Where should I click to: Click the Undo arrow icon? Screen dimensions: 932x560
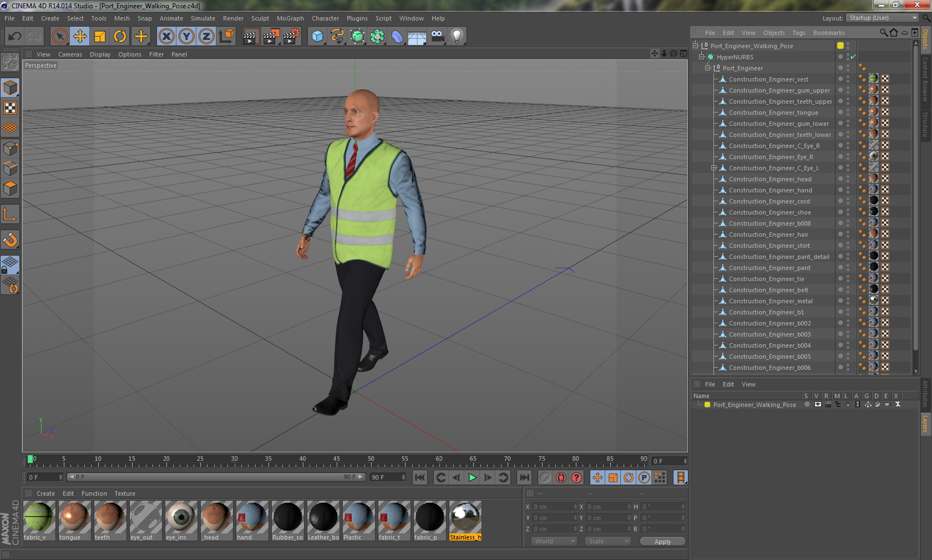tap(14, 37)
